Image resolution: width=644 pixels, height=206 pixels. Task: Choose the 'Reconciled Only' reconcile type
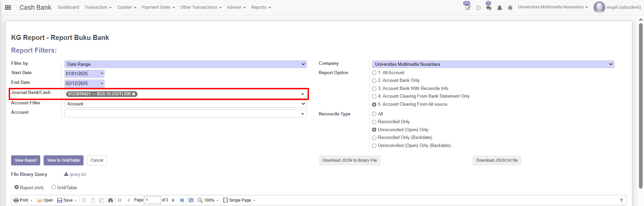(x=374, y=122)
